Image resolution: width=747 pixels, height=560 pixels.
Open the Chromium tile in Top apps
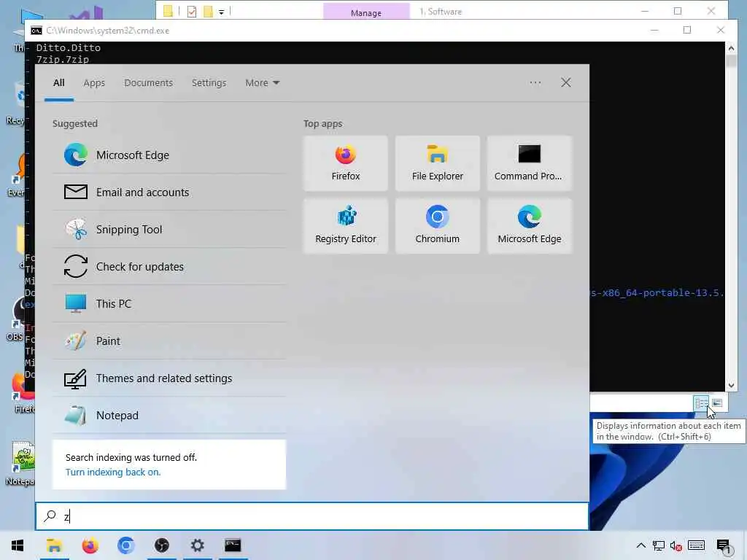[438, 226]
